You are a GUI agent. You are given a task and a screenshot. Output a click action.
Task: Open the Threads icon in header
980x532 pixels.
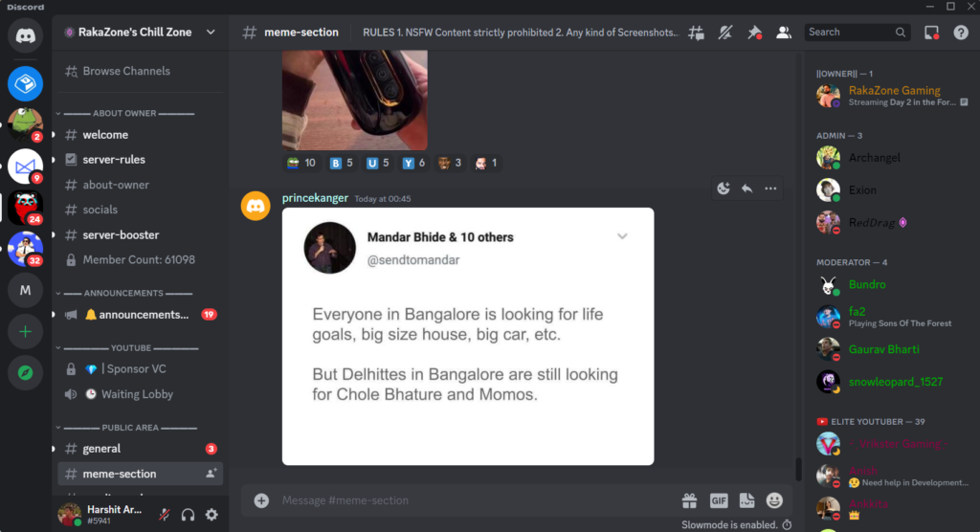697,33
